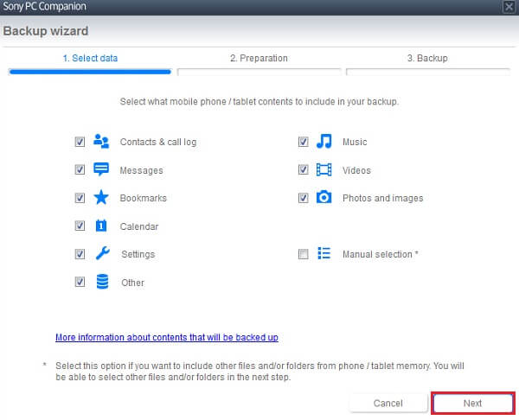Click the Photos and images camera icon

(x=324, y=198)
